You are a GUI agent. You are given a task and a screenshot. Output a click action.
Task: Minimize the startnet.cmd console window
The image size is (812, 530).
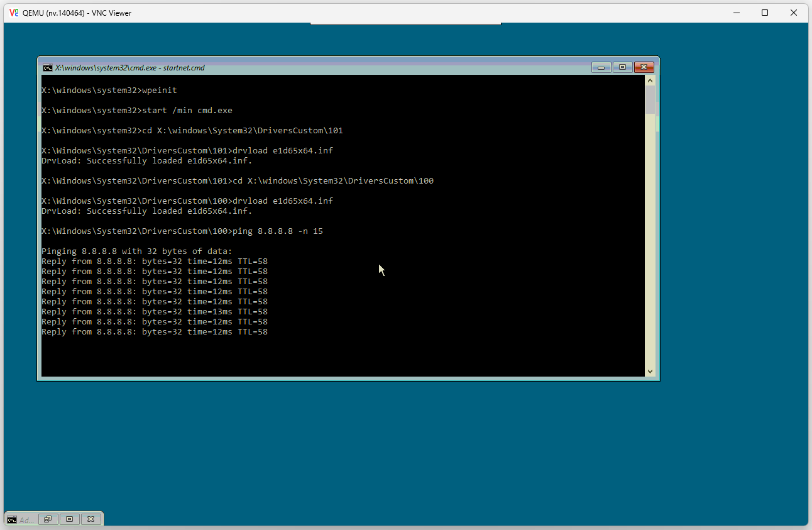(601, 68)
